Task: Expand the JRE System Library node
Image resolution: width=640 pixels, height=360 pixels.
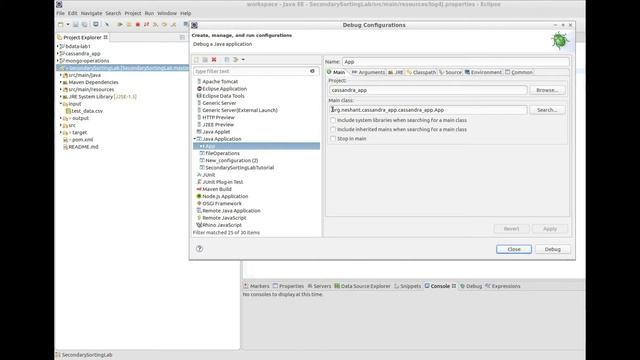Action: point(61,97)
